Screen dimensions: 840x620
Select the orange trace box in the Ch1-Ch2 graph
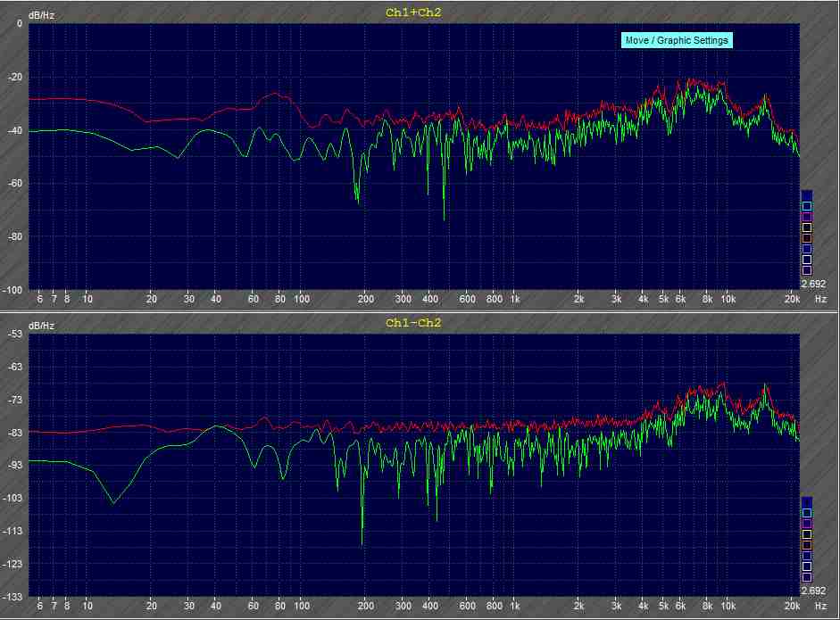click(807, 545)
